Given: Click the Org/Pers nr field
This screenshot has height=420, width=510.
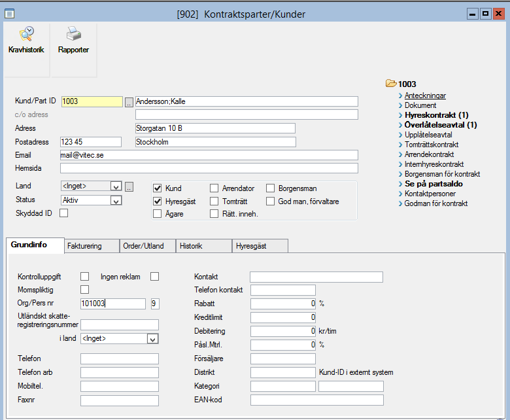Looking at the screenshot, I should (113, 304).
